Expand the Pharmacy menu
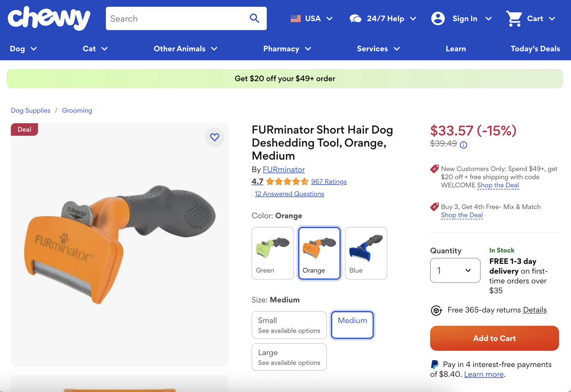Image resolution: width=571 pixels, height=392 pixels. 287,49
